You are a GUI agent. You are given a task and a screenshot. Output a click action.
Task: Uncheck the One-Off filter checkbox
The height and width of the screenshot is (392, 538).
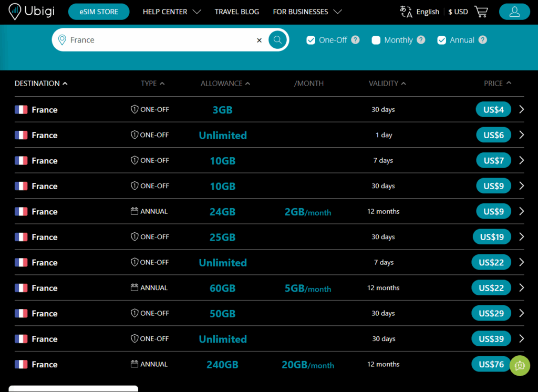point(311,40)
